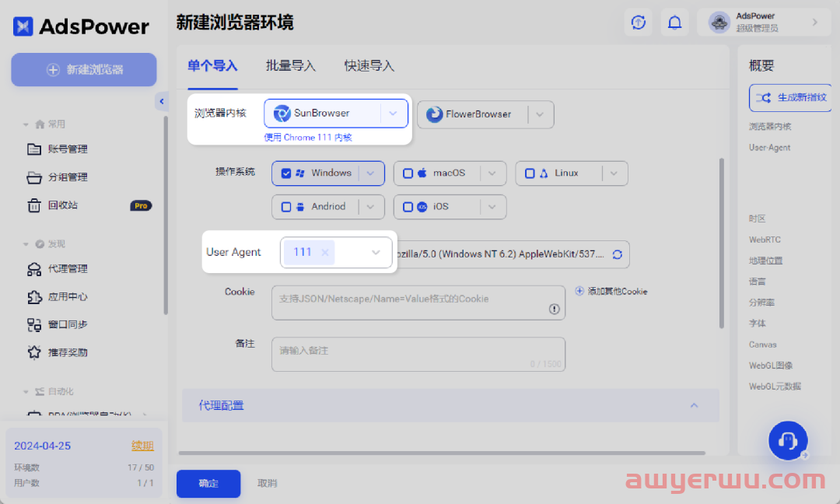Click the shuffle icon in 生成新指纹
Viewport: 840px width, 504px height.
[764, 97]
